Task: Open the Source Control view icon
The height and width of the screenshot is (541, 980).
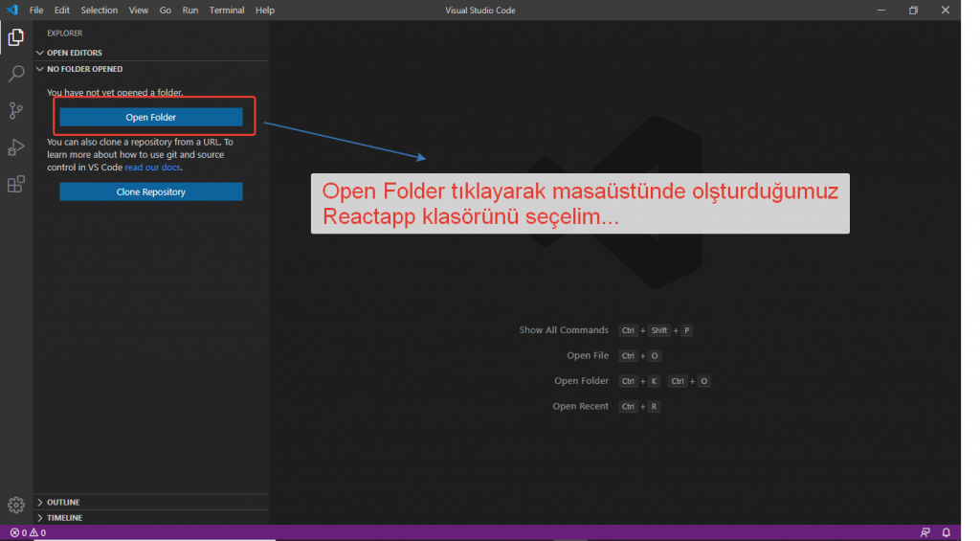Action: 16,111
